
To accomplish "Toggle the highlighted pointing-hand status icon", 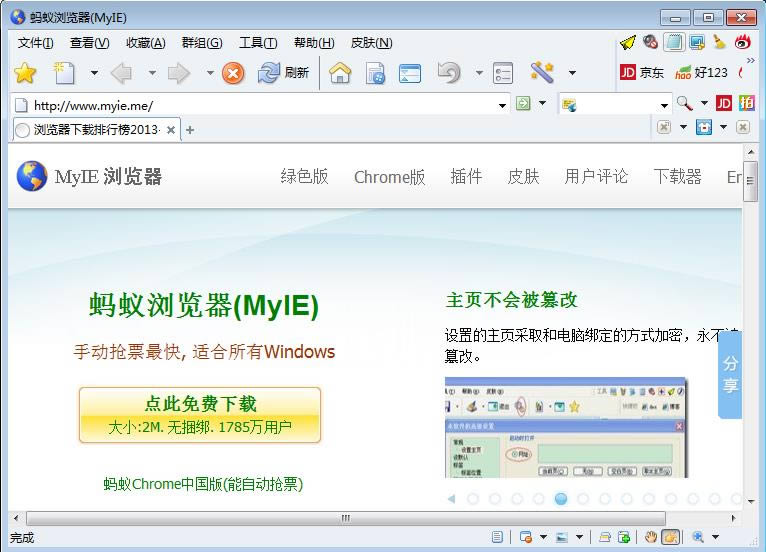I will 671,537.
